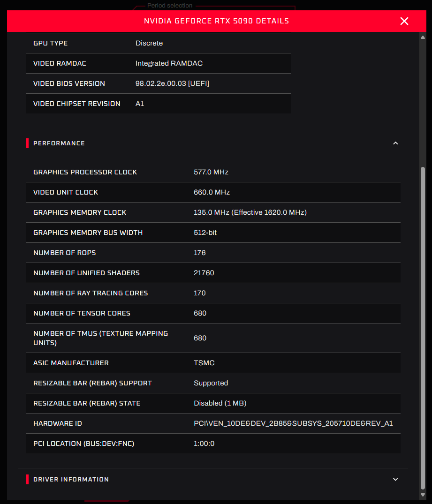Collapse the Performance section using its chevron
The height and width of the screenshot is (504, 432).
point(395,143)
